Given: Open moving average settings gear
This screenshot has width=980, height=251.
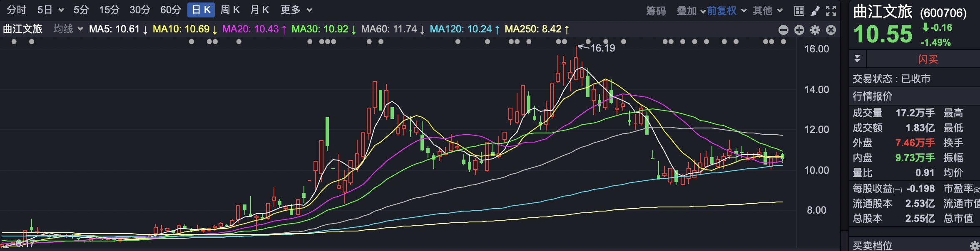Looking at the screenshot, I should [815, 30].
